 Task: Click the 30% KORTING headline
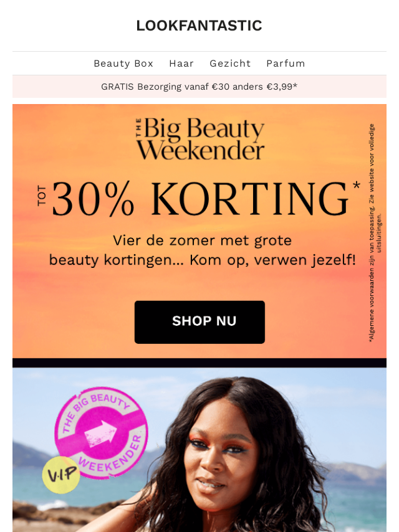click(200, 199)
